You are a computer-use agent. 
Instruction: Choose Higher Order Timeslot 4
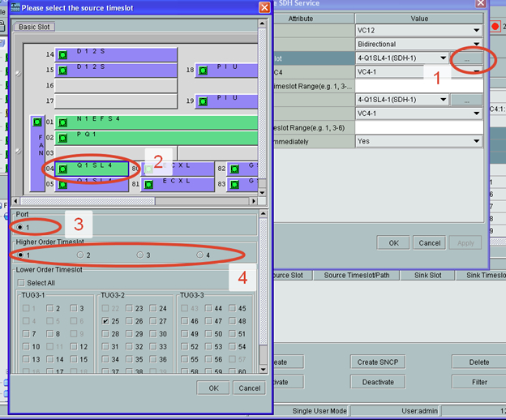tap(199, 255)
